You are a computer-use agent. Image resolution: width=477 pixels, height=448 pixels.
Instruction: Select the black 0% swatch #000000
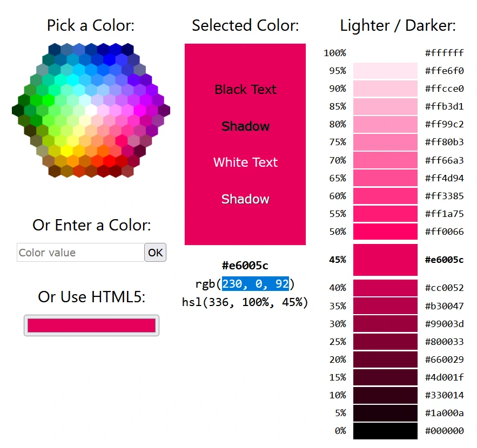[x=385, y=431]
